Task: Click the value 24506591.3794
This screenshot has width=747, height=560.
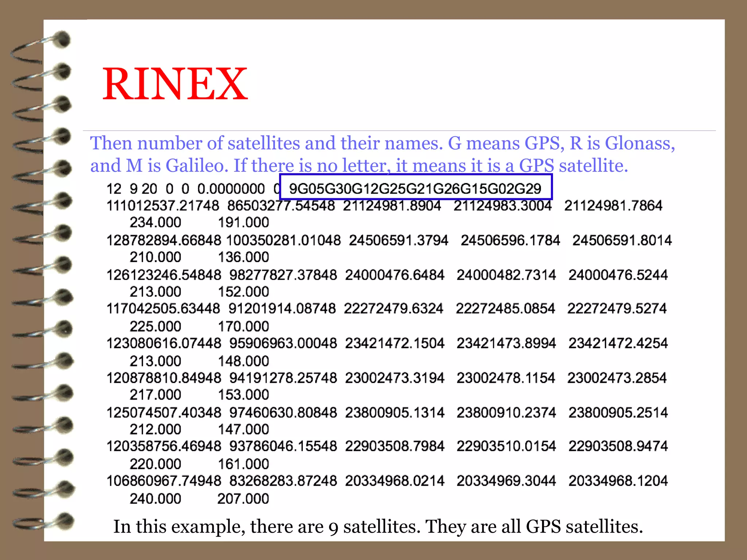Action: coord(399,240)
